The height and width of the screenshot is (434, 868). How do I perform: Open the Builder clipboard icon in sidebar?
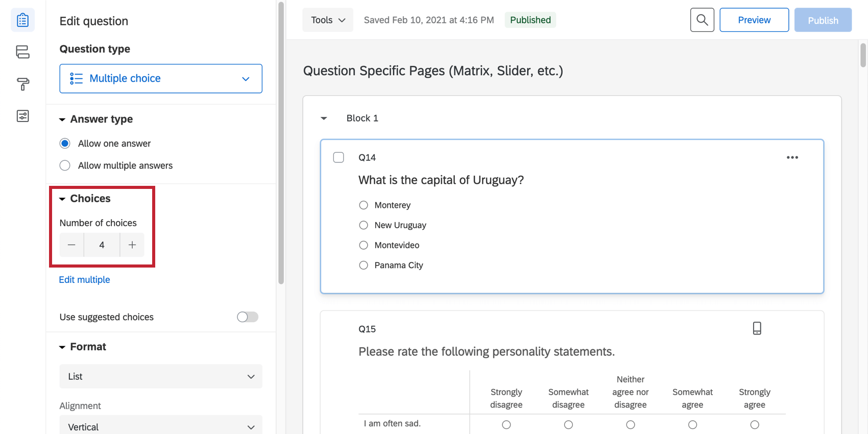(x=22, y=20)
